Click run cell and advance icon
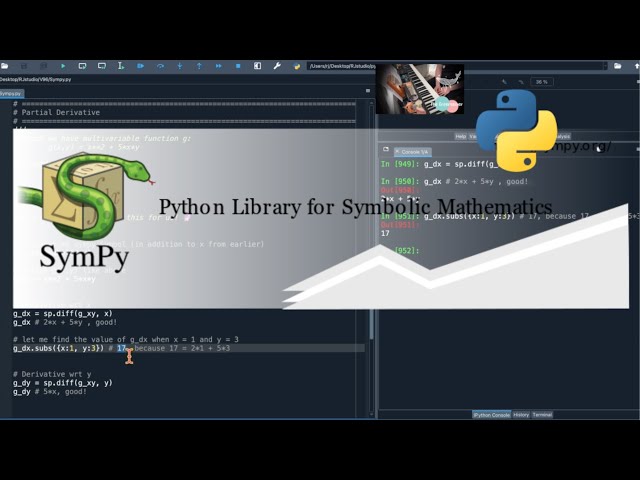This screenshot has height=480, width=640. click(102, 66)
